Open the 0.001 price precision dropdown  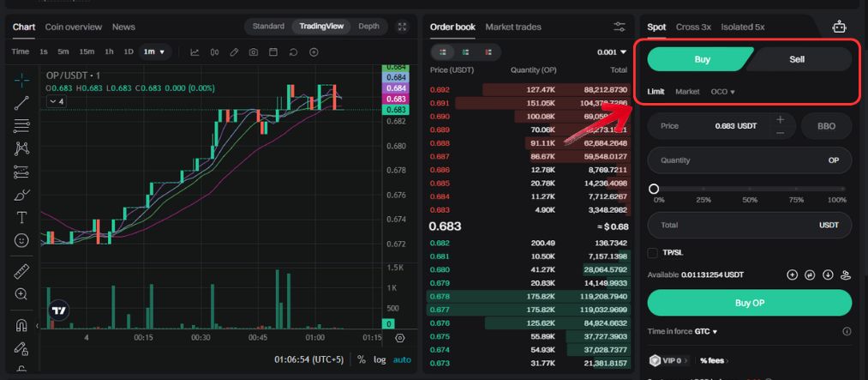pos(612,52)
